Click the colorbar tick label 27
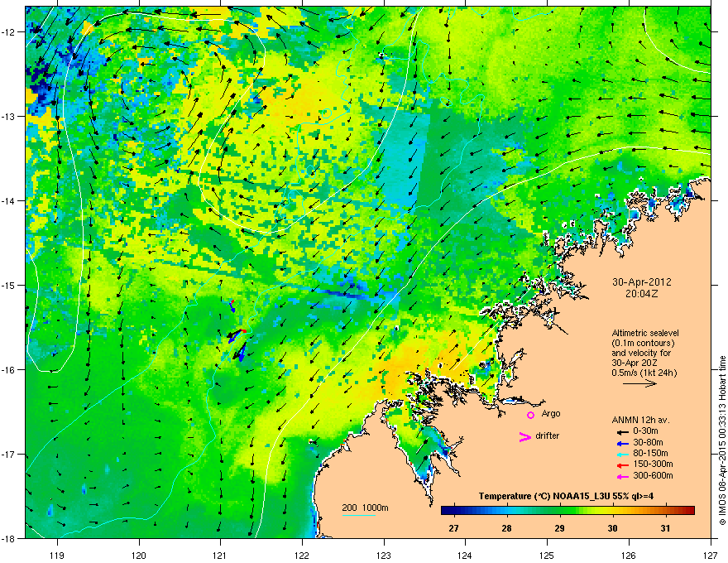Screen dimensions: 728x563 (453, 528)
